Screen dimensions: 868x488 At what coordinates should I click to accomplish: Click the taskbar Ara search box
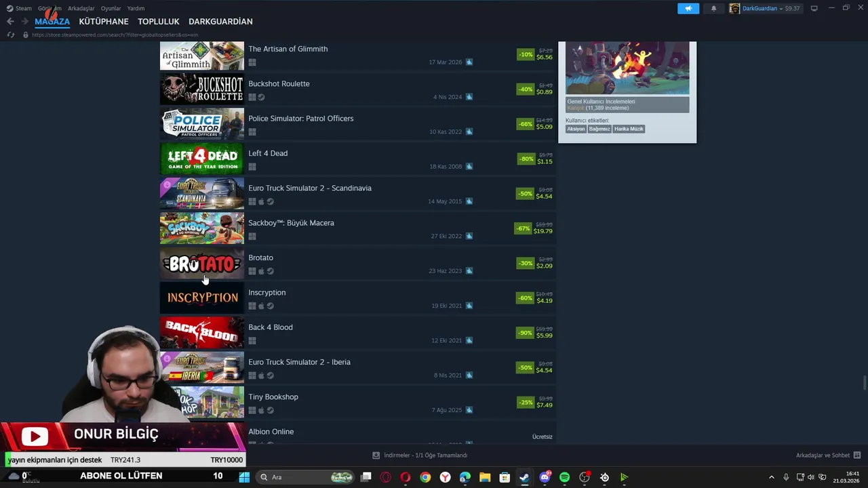coord(305,477)
